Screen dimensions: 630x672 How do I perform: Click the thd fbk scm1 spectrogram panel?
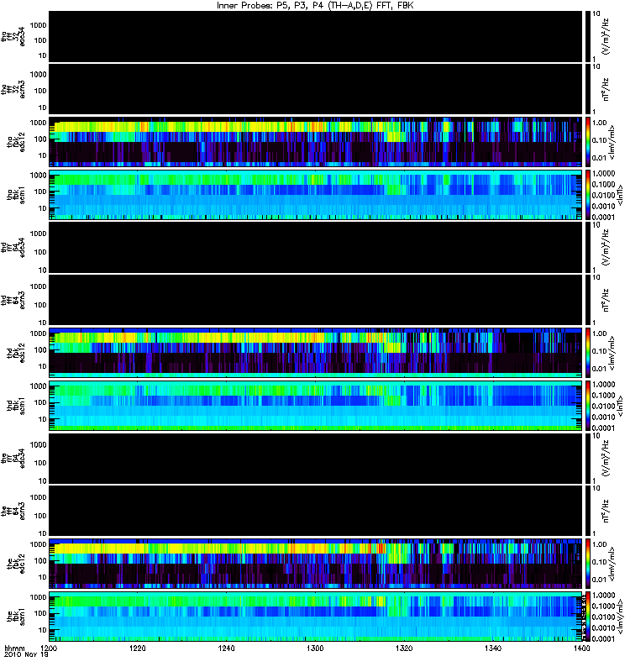315,406
